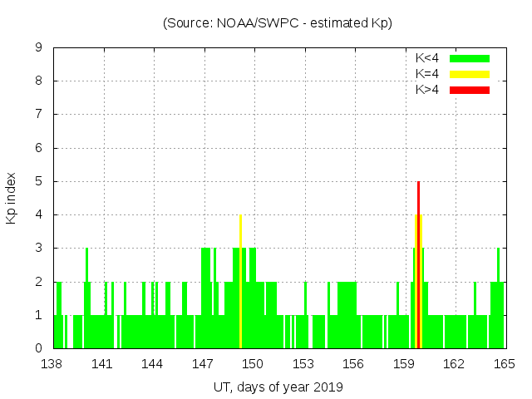Click the x-axis tick label 165

tap(504, 364)
